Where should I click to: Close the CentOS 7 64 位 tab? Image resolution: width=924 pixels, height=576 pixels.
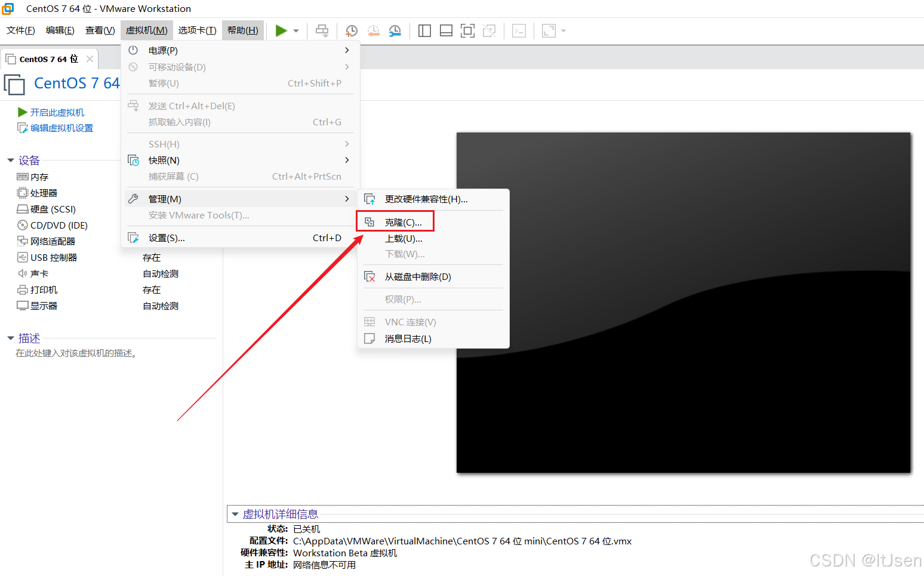(90, 59)
